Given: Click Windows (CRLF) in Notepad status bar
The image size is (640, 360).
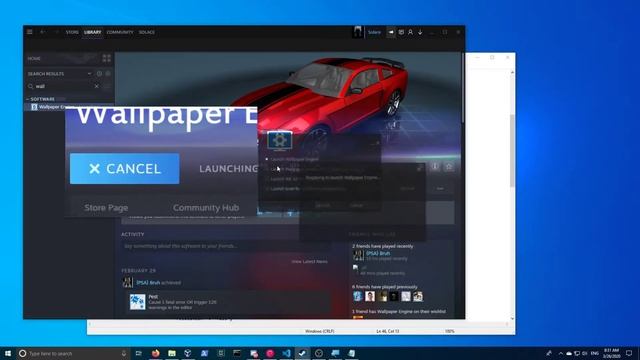Looking at the screenshot, I should [320, 331].
